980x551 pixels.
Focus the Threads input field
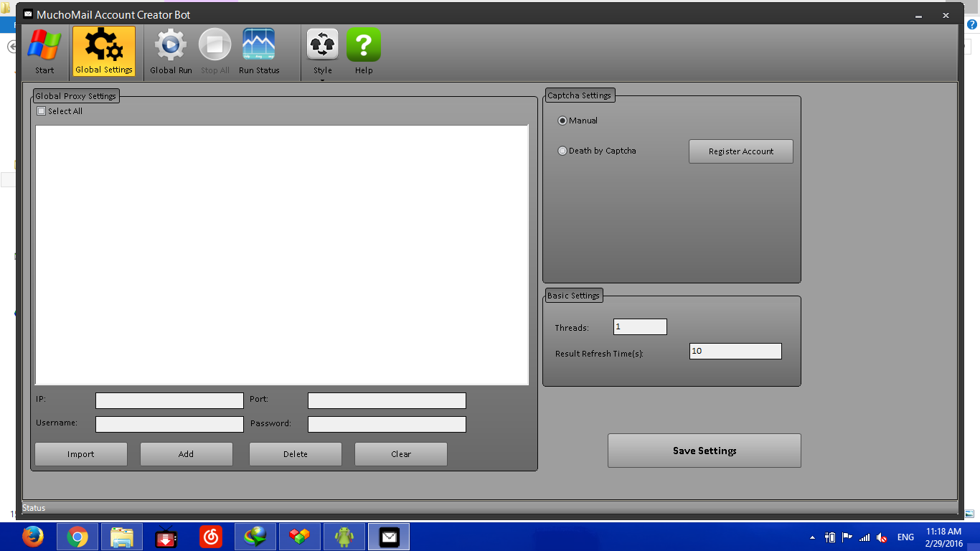[640, 327]
